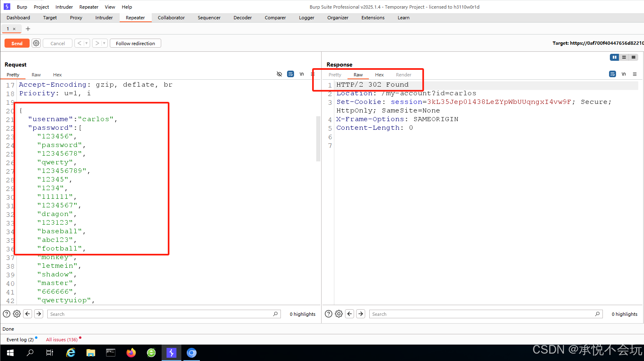644x361 pixels.
Task: Focus the Request search field
Action: click(x=164, y=314)
